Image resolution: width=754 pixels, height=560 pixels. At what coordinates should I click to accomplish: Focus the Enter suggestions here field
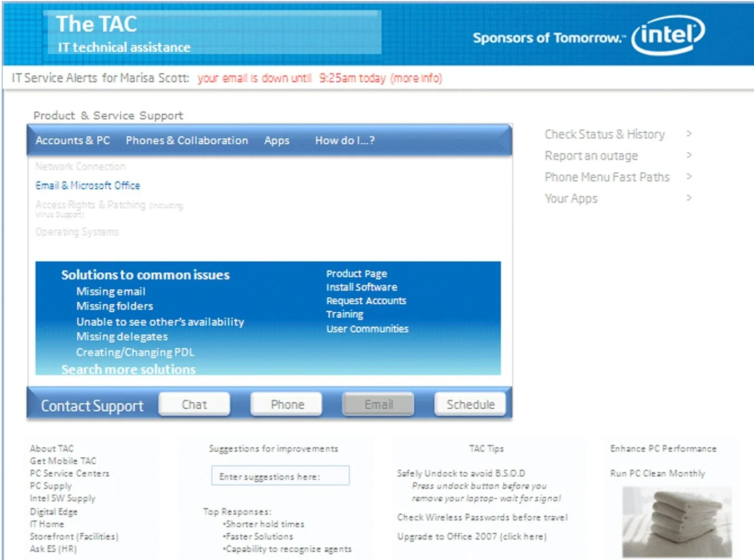[x=280, y=476]
